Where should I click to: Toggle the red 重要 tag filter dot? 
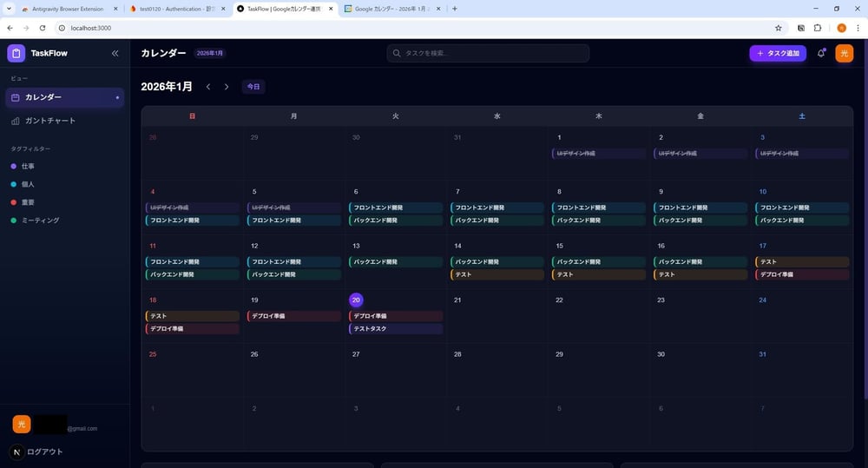click(13, 202)
